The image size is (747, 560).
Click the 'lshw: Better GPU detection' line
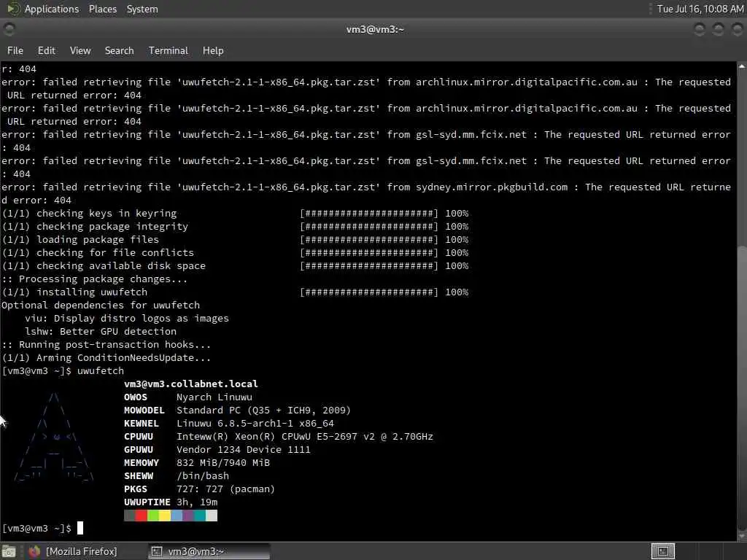click(101, 332)
